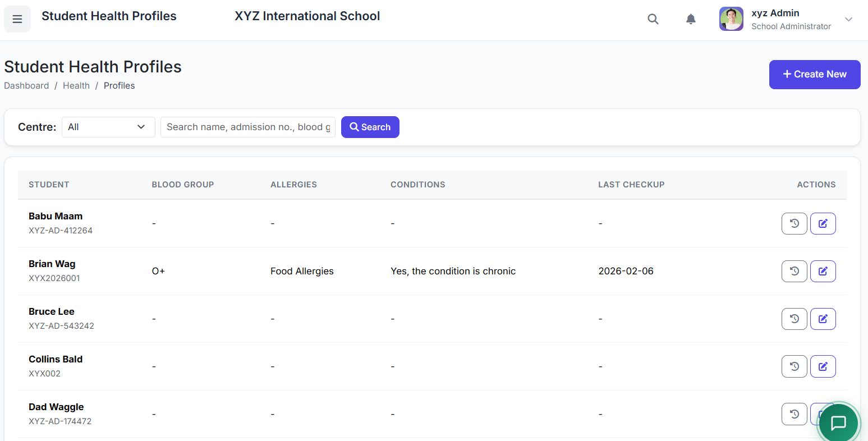The width and height of the screenshot is (868, 441).
Task: Click the blue Search button
Action: click(370, 127)
